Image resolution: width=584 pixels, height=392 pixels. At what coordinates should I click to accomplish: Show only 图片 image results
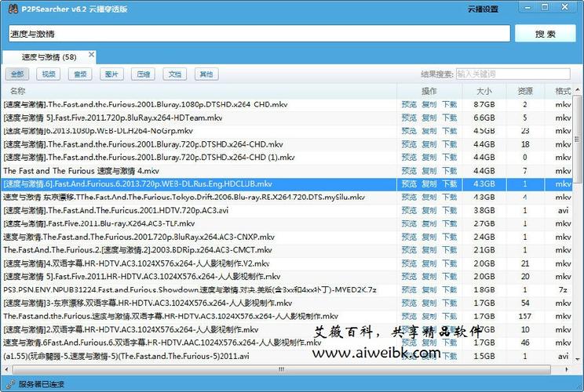point(111,74)
